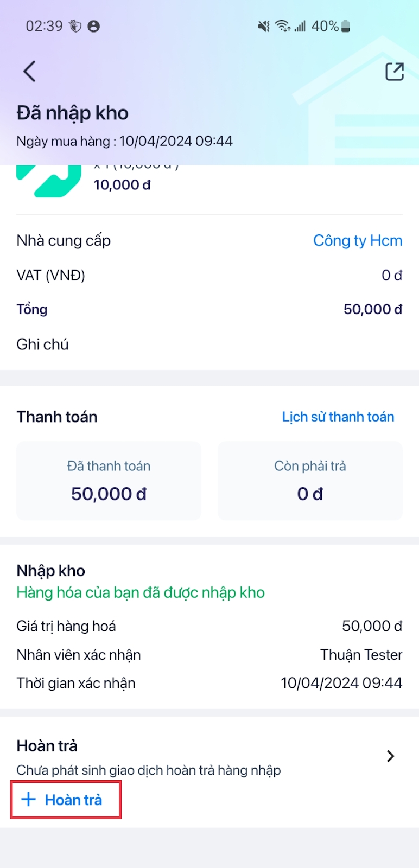Screen dimensions: 419x868
Task: Open the share/export icon
Action: click(x=395, y=72)
